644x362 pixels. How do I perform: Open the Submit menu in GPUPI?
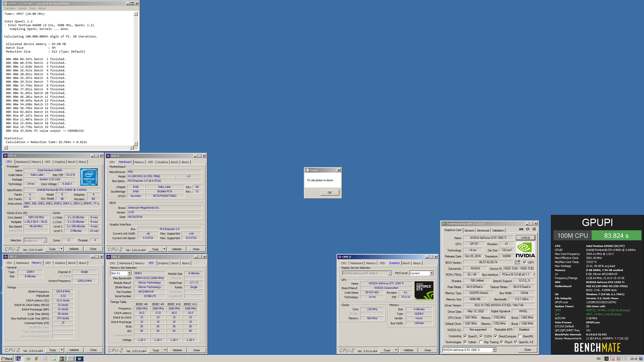(22, 8)
